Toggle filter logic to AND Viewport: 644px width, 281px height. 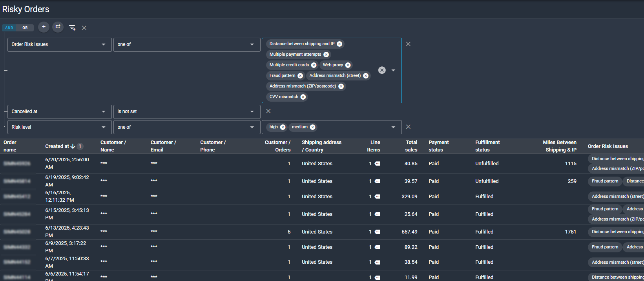[x=9, y=28]
